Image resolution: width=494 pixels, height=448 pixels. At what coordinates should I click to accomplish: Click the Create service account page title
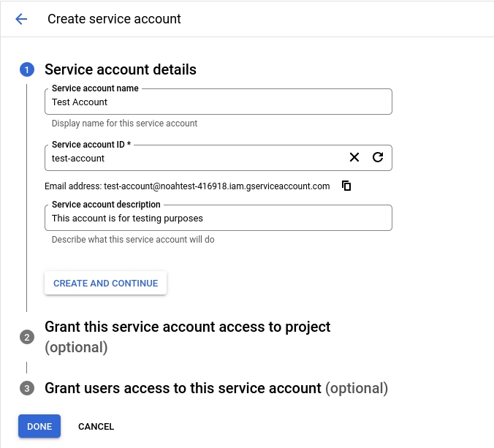(114, 19)
